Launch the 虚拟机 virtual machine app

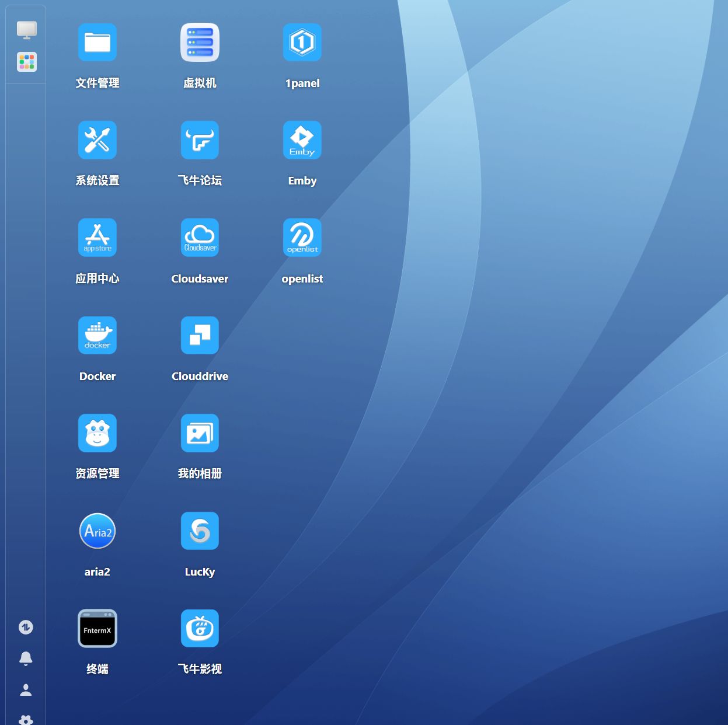coord(200,42)
